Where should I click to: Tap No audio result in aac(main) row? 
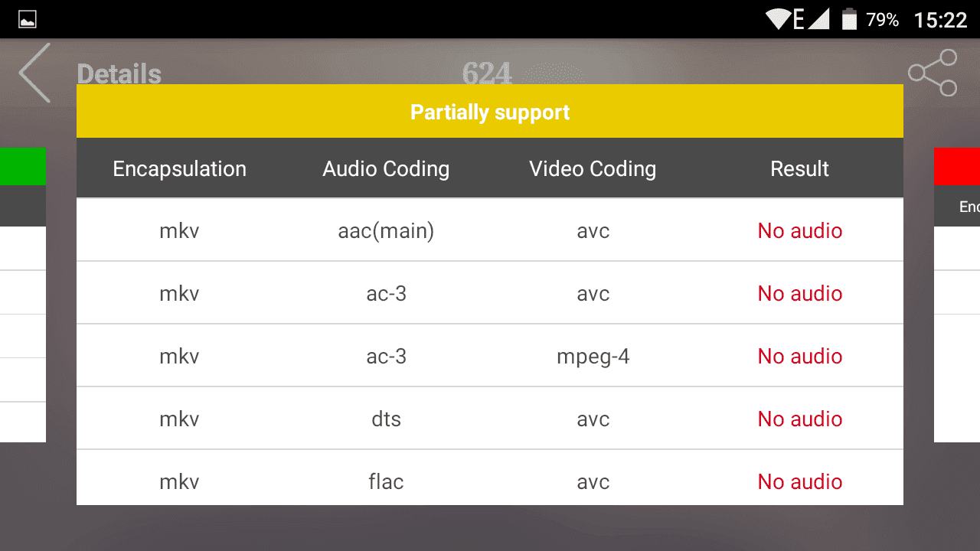(x=800, y=231)
